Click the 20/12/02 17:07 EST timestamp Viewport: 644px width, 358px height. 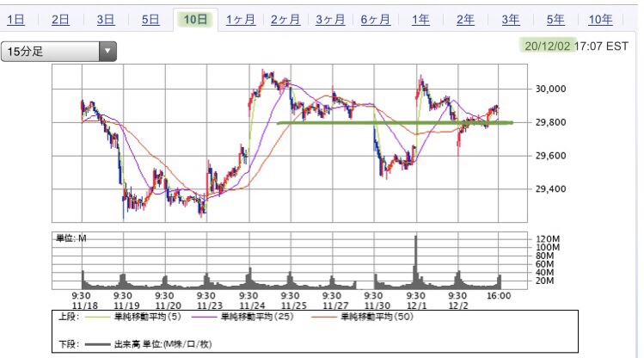(576, 46)
